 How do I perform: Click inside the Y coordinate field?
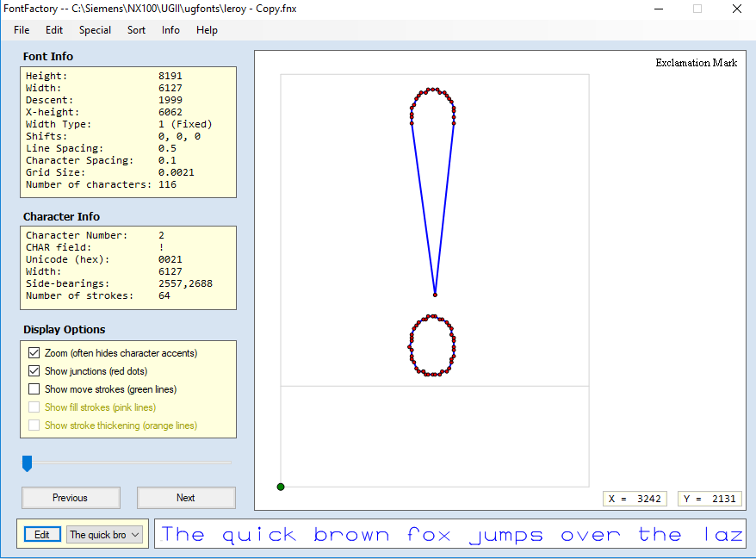tap(710, 498)
